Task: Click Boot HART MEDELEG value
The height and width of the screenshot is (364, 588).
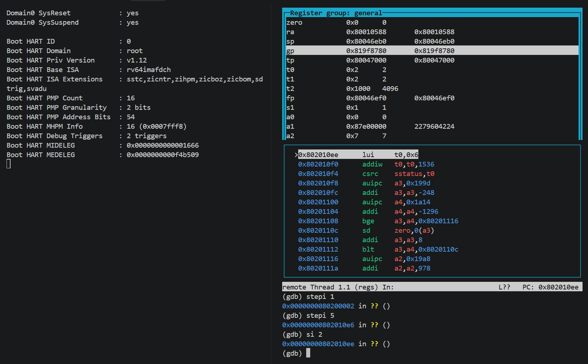Action: pyautogui.click(x=163, y=155)
